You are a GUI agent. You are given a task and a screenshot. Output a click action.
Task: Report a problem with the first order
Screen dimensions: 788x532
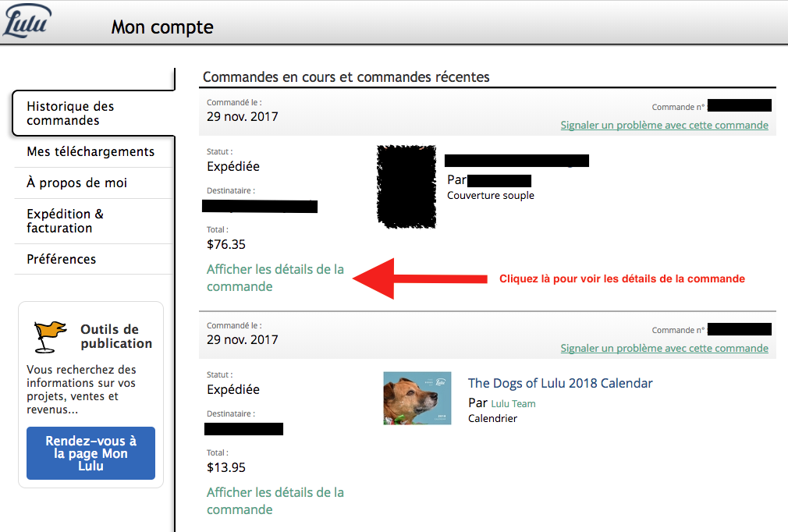point(665,125)
